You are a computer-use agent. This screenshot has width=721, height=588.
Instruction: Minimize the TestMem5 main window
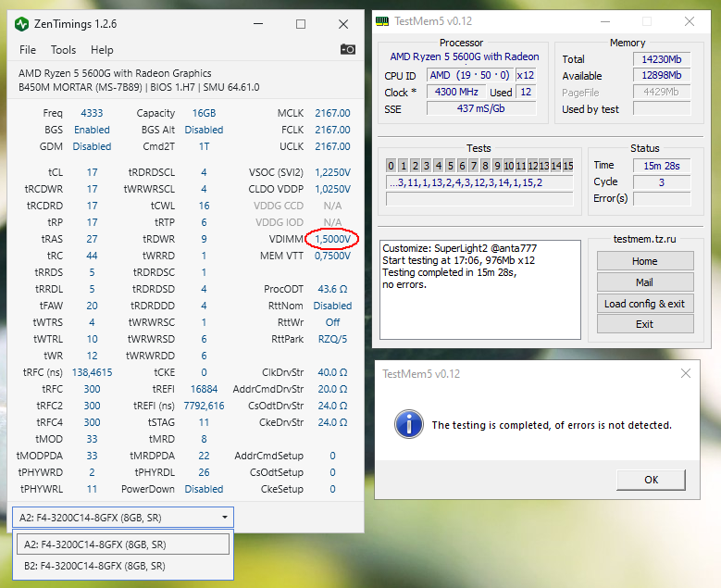pos(605,21)
